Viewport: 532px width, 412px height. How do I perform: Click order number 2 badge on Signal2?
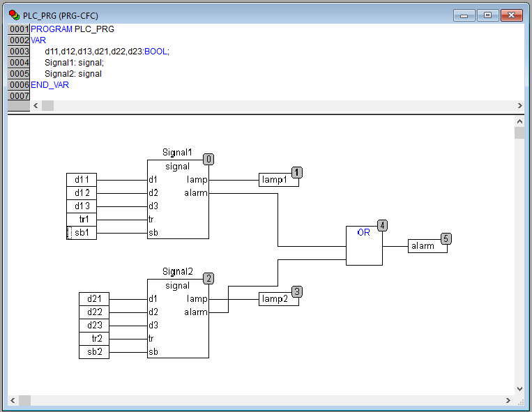point(208,278)
